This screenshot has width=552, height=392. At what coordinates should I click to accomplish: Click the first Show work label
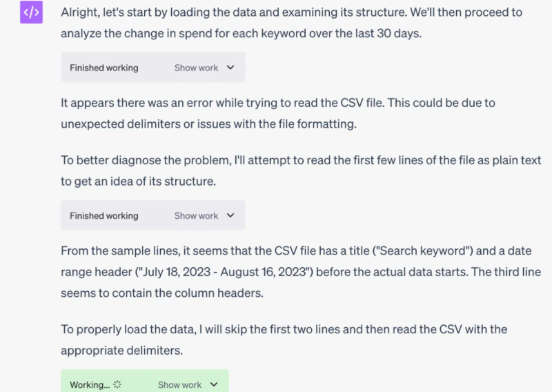point(196,68)
